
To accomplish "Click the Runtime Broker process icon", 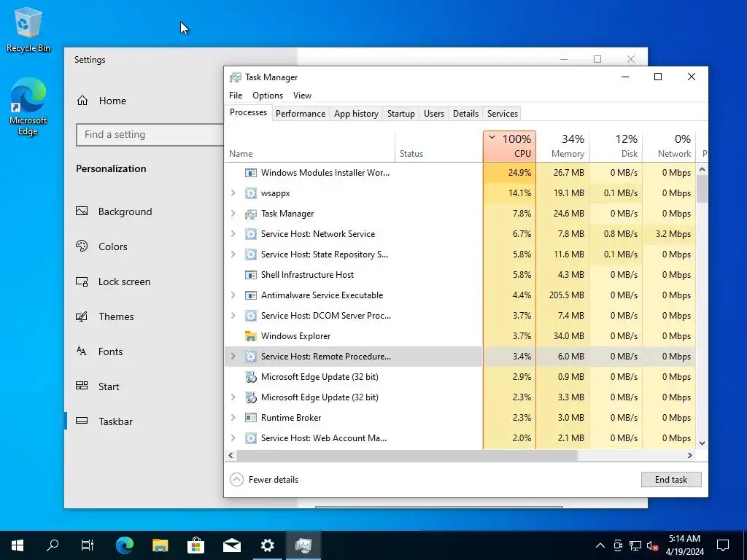I will 251,418.
